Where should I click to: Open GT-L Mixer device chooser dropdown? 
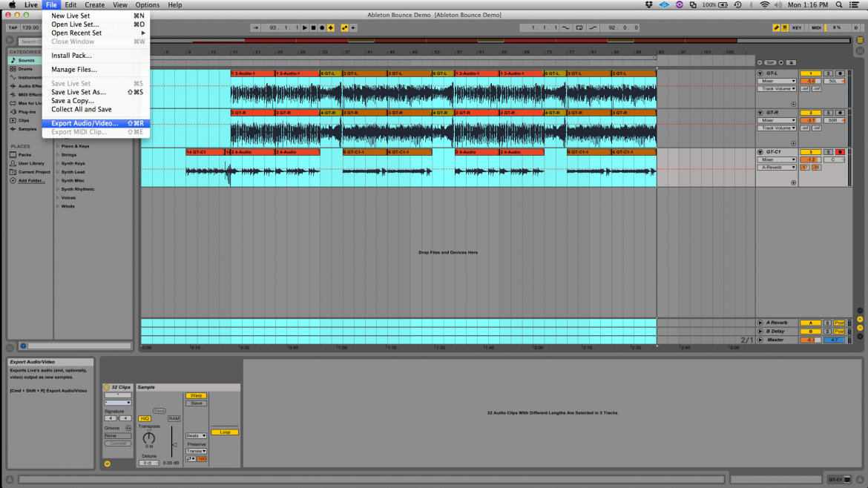pyautogui.click(x=777, y=82)
